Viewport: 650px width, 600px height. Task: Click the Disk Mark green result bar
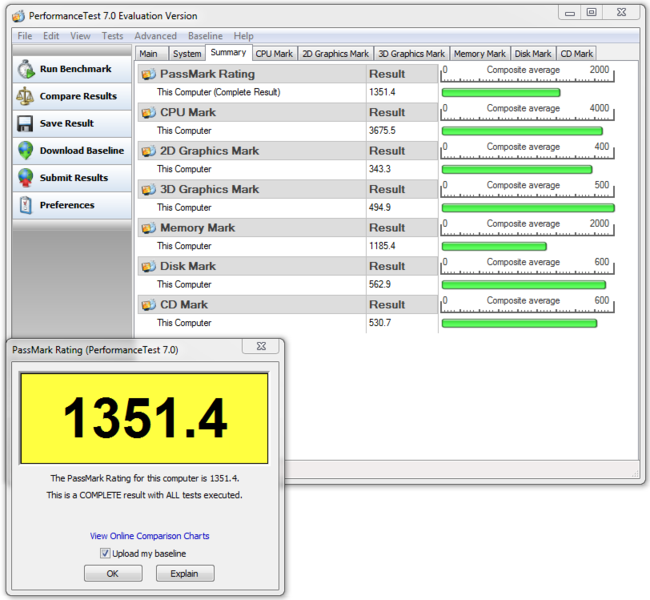pyautogui.click(x=524, y=285)
